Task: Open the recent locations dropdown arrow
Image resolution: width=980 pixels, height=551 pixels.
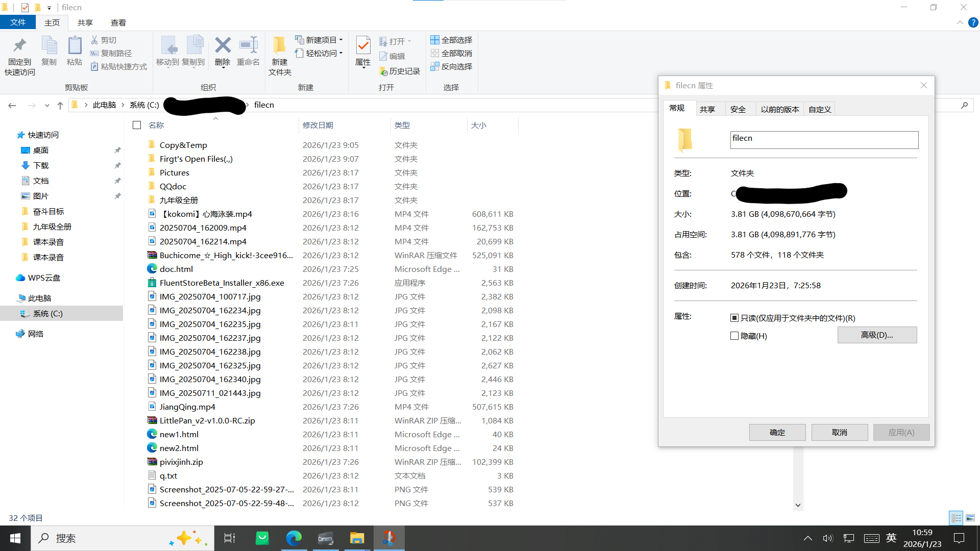Action: point(47,105)
